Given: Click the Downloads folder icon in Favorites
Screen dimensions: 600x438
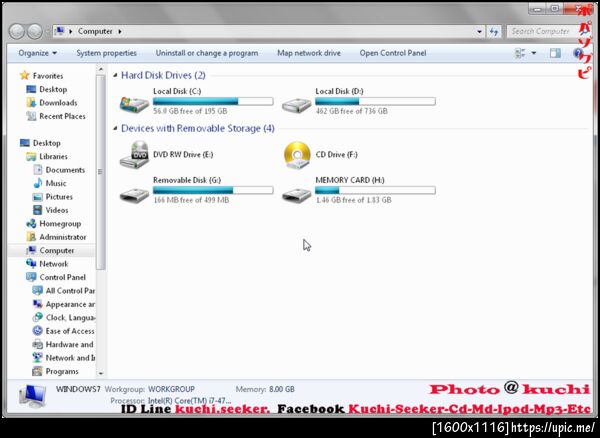Looking at the screenshot, I should click(x=31, y=103).
